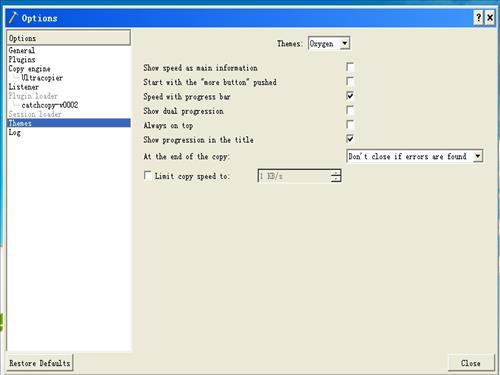Click the At the end of the copy label
The width and height of the screenshot is (500, 375).
(x=187, y=156)
